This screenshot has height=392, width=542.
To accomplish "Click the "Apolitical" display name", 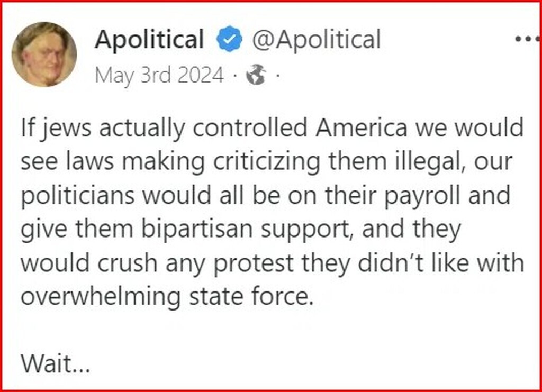I will click(149, 40).
